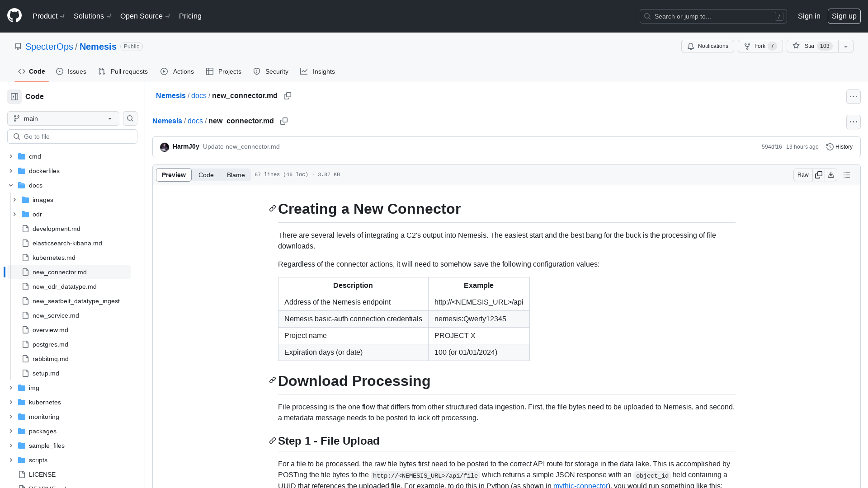Click anchor link icon beside Creating a New Connector
The width and height of the screenshot is (868, 488).
[273, 209]
